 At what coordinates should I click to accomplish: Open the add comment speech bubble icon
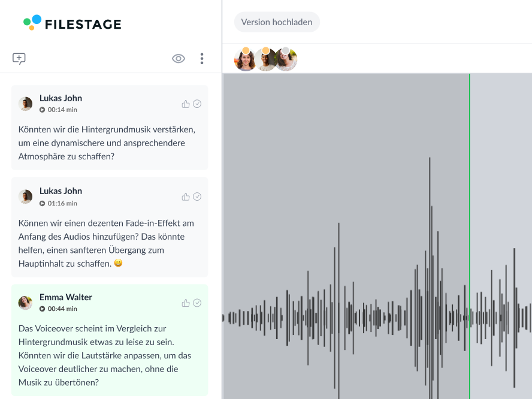click(19, 58)
